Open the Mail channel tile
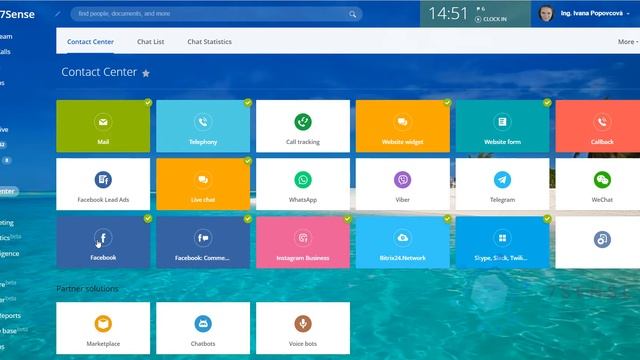The image size is (640, 360). [103, 126]
